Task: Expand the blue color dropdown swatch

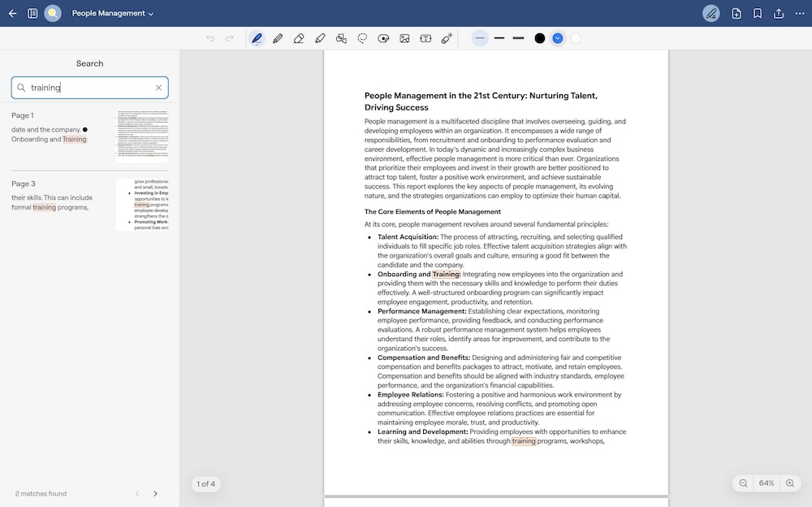Action: (x=557, y=38)
